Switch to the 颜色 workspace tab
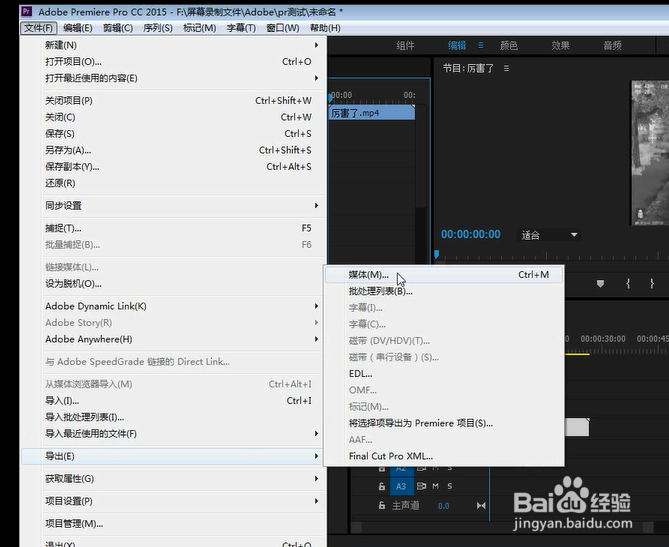Viewport: 669px width, 547px height. point(509,45)
